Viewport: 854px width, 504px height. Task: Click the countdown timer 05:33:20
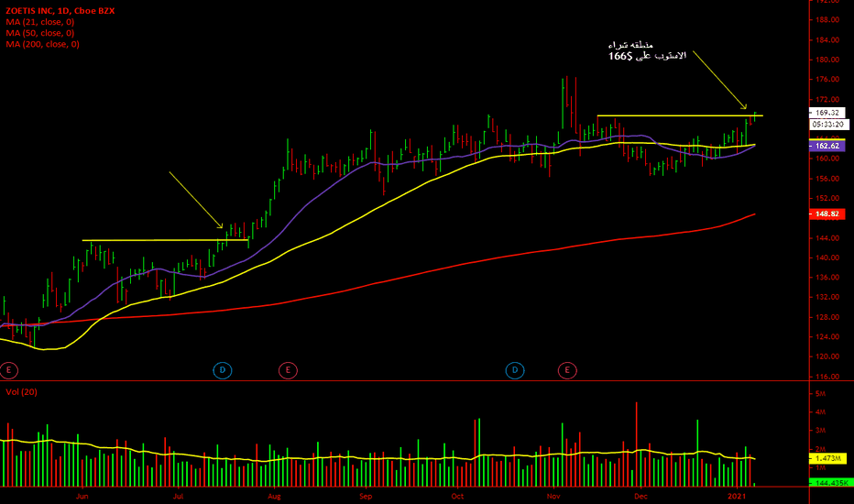[x=827, y=125]
